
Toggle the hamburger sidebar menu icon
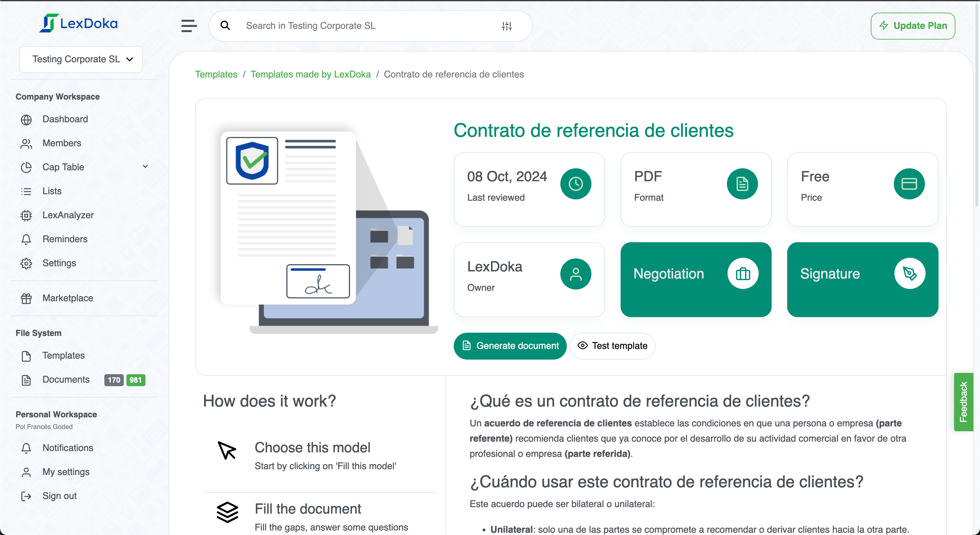(x=189, y=26)
